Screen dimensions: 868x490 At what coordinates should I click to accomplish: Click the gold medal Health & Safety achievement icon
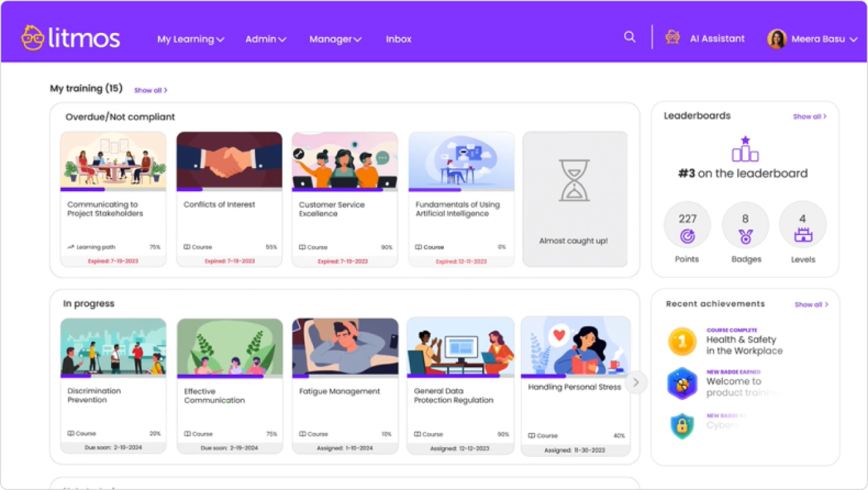pos(681,341)
